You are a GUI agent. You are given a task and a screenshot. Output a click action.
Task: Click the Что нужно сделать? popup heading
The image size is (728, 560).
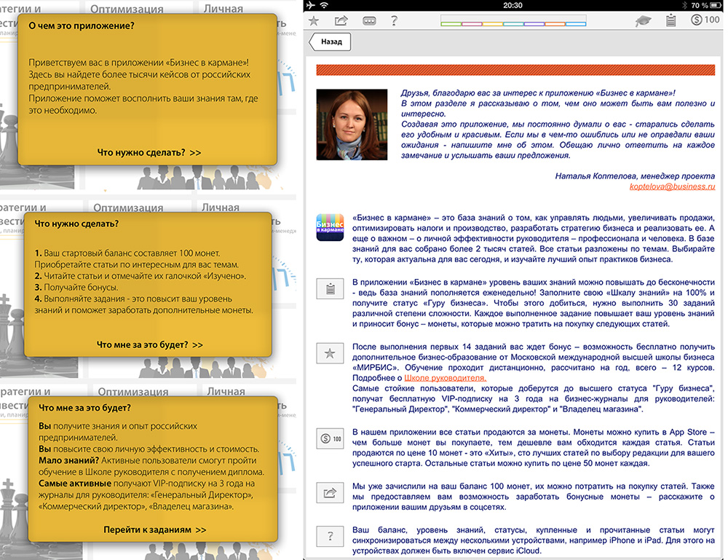point(76,224)
